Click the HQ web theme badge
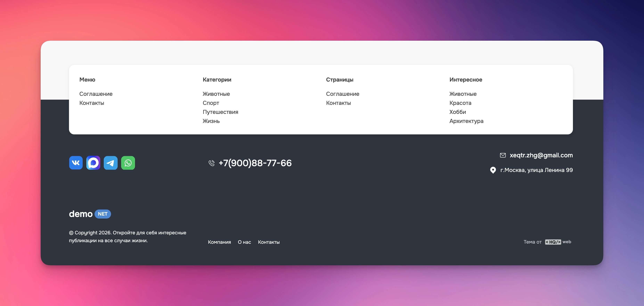Screen dimensions: 644x306 (x=553, y=242)
